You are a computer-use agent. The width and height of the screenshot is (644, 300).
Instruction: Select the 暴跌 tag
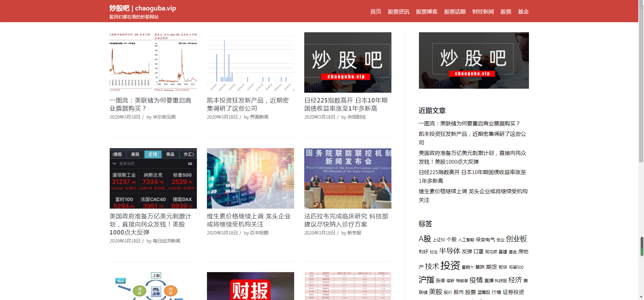point(480,267)
